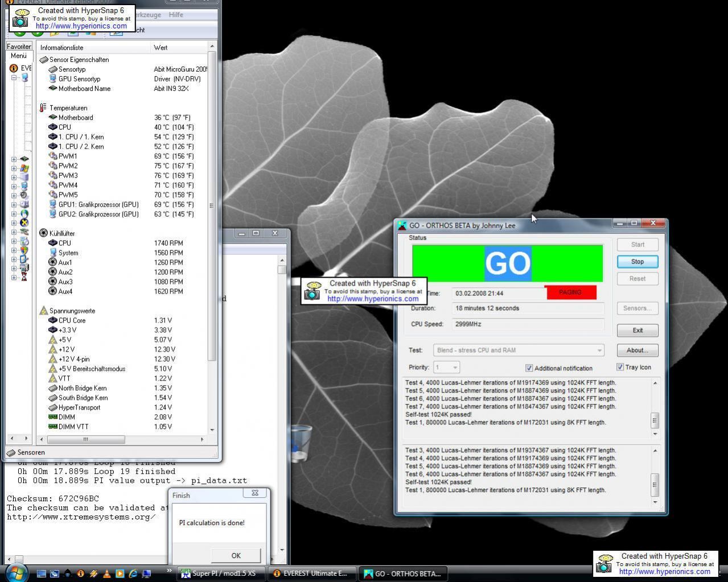Click the Sensors... button in ORTHOS

tap(637, 308)
